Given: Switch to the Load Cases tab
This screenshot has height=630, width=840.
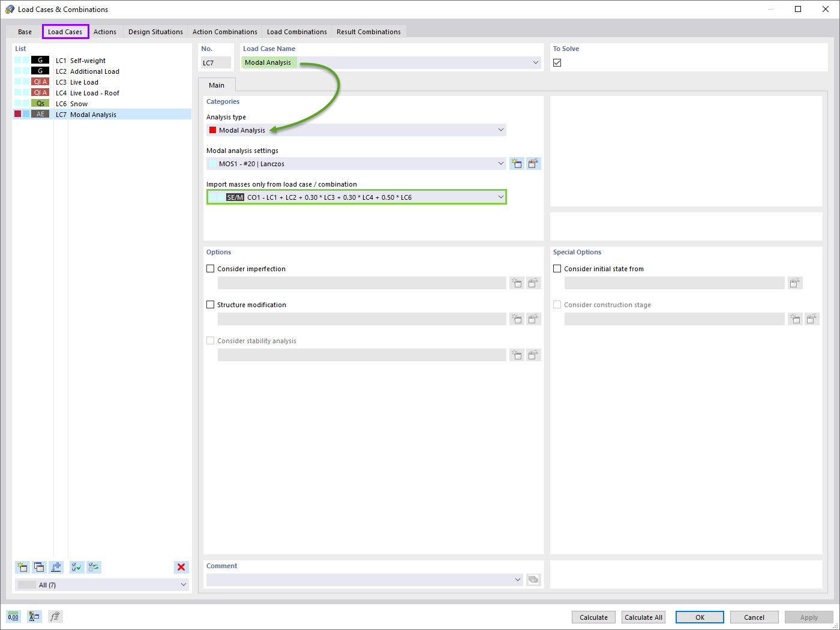Looking at the screenshot, I should [x=65, y=32].
